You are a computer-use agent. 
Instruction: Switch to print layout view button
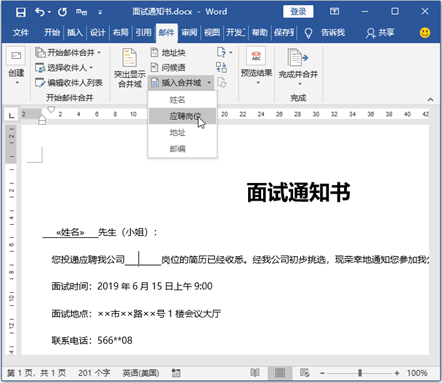pyautogui.click(x=280, y=373)
